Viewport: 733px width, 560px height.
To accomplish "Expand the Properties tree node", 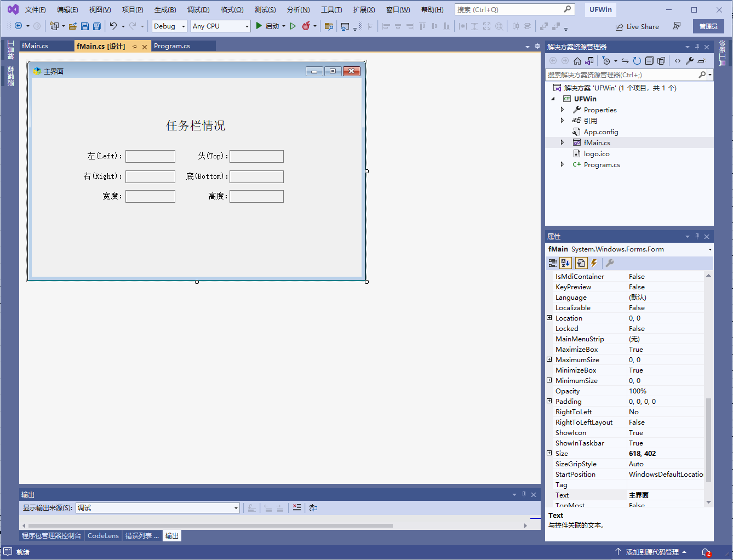I will 562,110.
